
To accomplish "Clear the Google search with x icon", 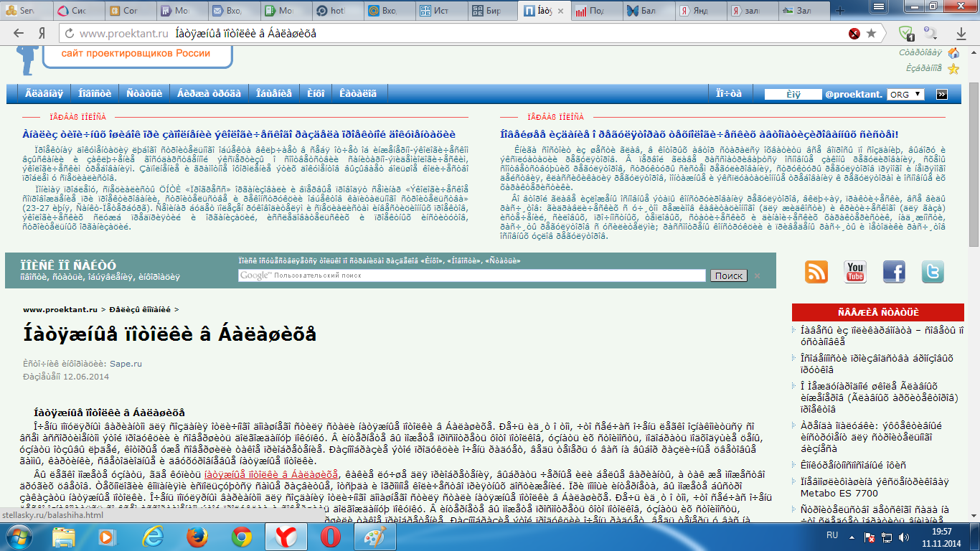I will coord(757,275).
